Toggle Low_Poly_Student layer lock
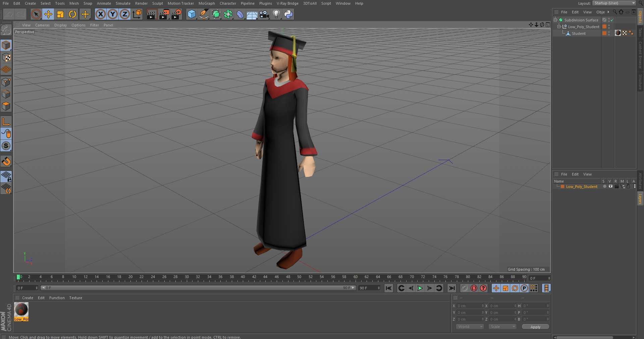Screen dimensions: 644x339 628,187
